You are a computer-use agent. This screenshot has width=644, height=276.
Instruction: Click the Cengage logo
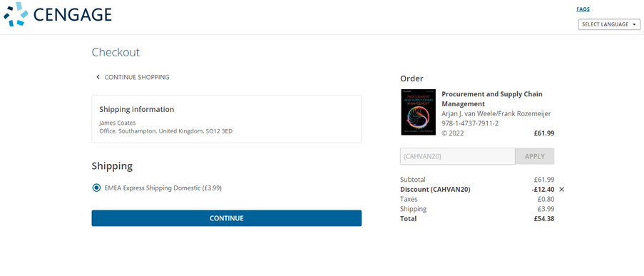coord(58,14)
